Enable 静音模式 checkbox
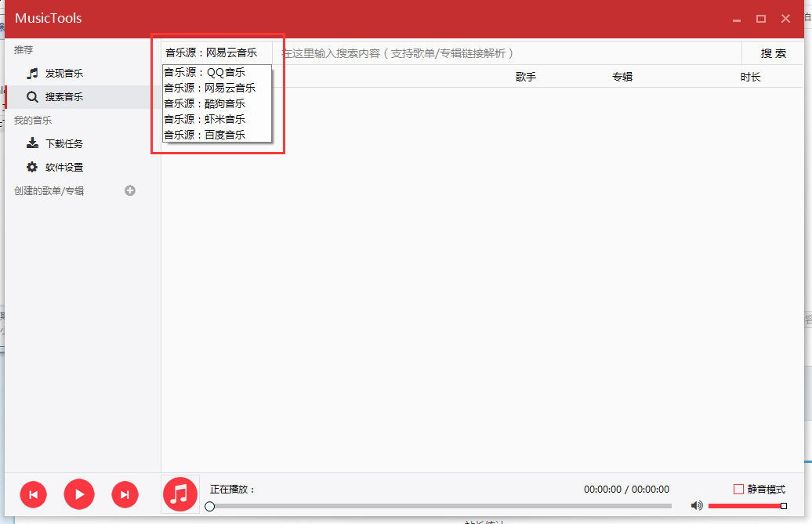Viewport: 812px width, 524px height. 738,489
